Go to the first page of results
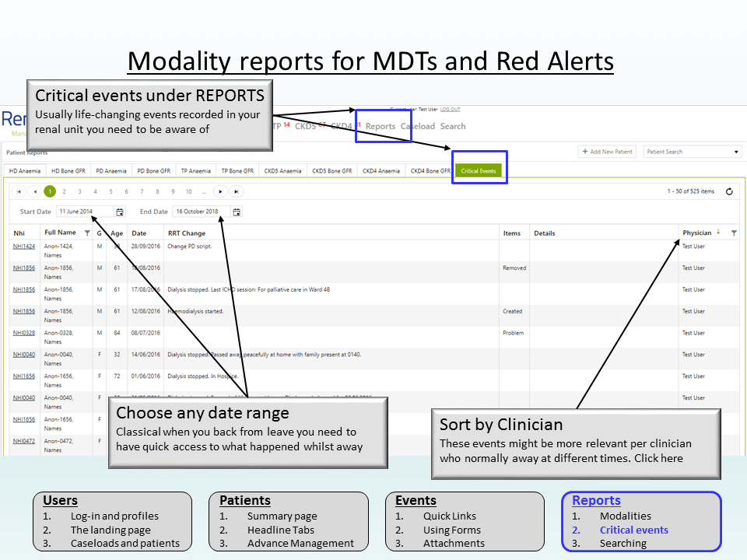The height and width of the screenshot is (560, 747). click(x=19, y=191)
